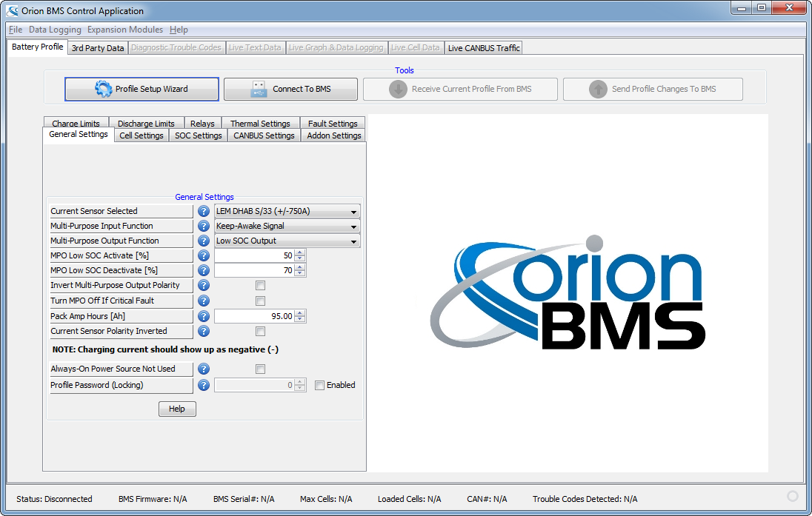Open help for Multi-Purpose Input Function
The image size is (812, 516).
(204, 227)
